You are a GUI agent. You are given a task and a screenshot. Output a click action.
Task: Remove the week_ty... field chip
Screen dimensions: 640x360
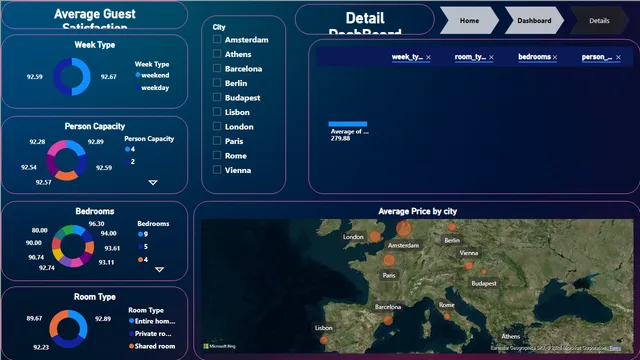tap(428, 58)
